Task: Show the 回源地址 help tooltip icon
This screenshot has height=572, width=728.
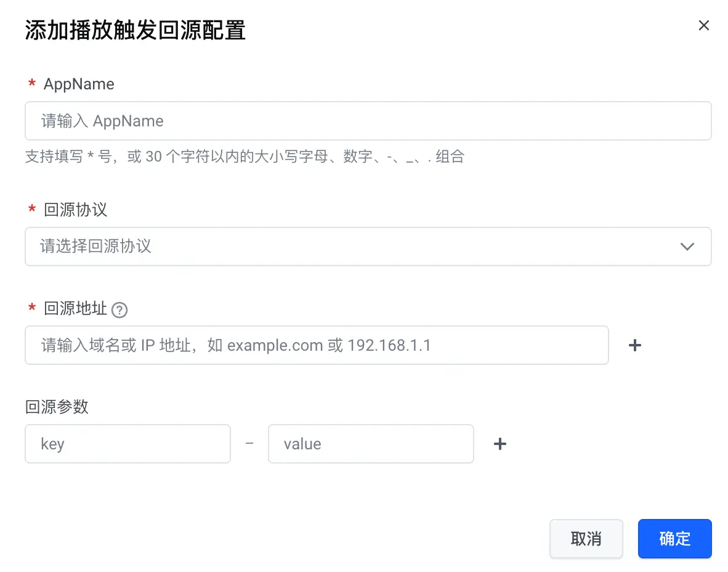Action: pyautogui.click(x=119, y=309)
